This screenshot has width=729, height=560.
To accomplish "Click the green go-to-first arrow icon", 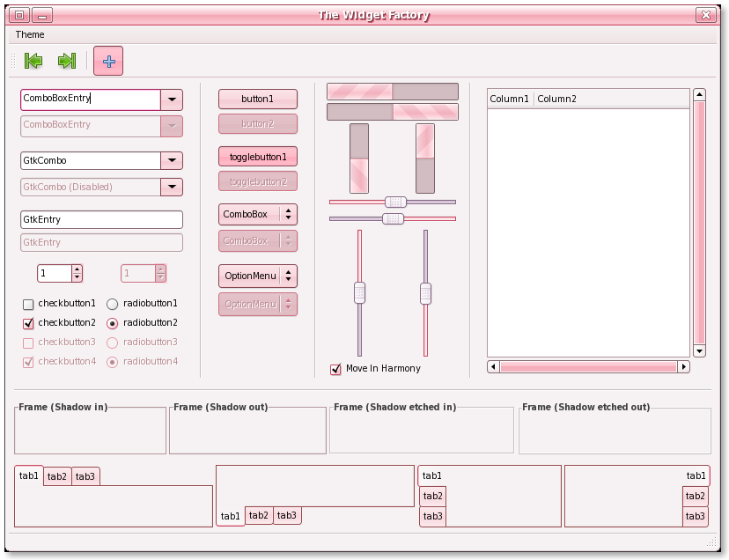I will [33, 61].
